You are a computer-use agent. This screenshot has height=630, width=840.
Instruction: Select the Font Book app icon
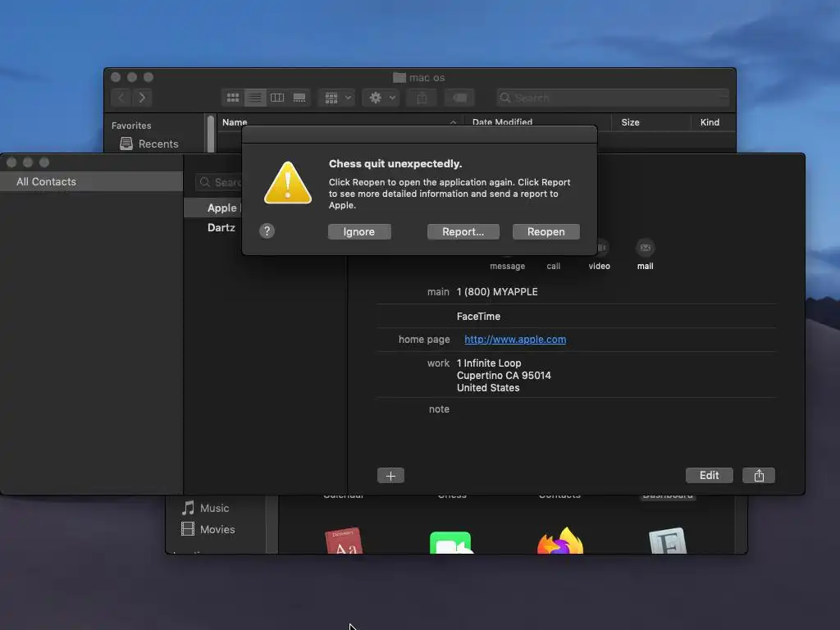pyautogui.click(x=668, y=541)
